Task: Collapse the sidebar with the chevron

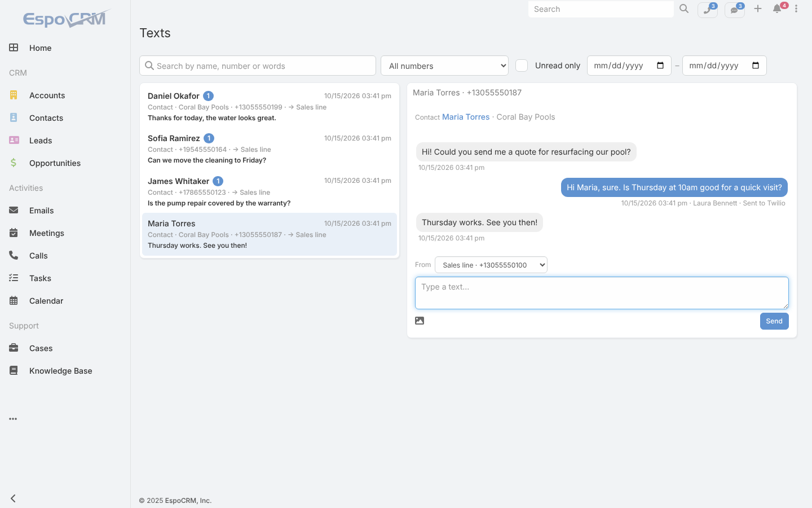Action: (13, 498)
